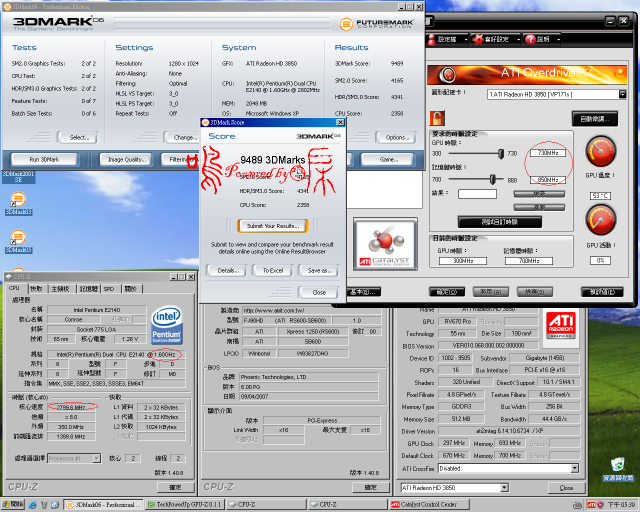Open the Recycle Bin desktop icon
This screenshot has height=512, width=640.
[x=618, y=468]
